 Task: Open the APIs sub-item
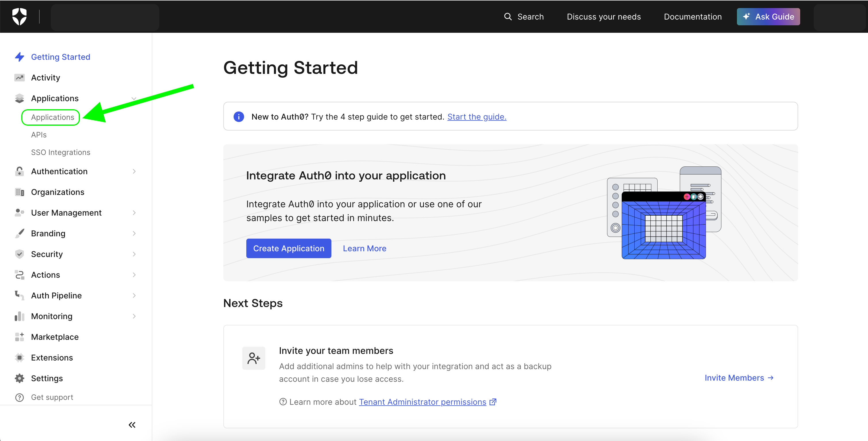(39, 135)
